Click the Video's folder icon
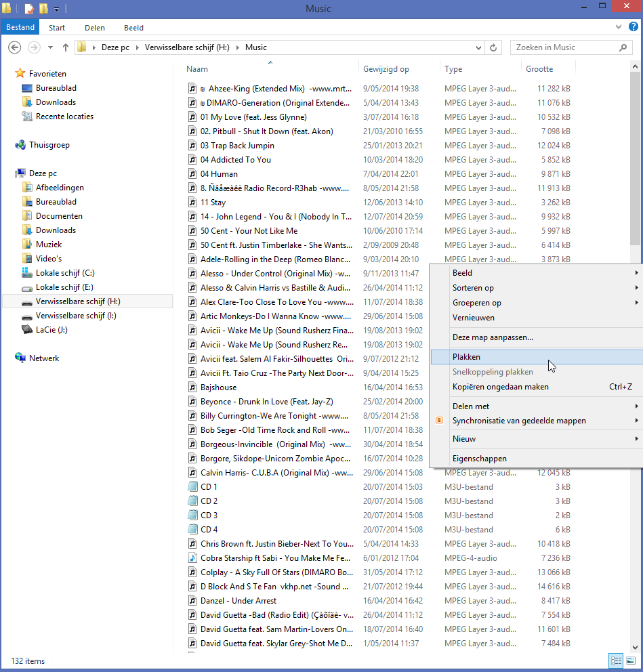This screenshot has width=643, height=672. point(27,258)
